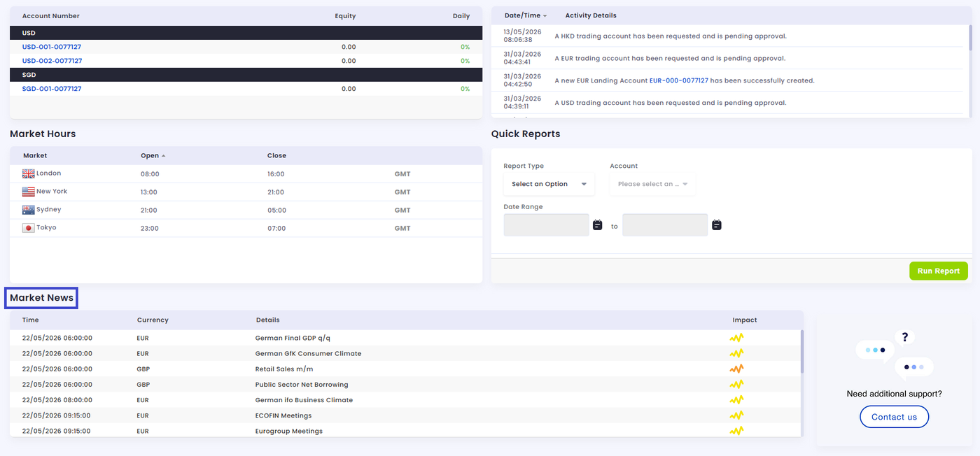Image resolution: width=980 pixels, height=456 pixels.
Task: Open the end date calendar icon
Action: point(717,225)
